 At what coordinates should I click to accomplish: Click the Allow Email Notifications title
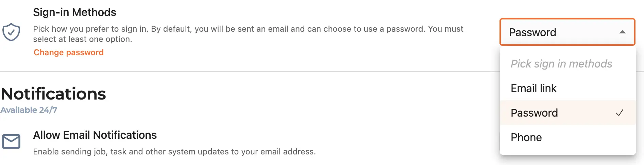pyautogui.click(x=95, y=135)
